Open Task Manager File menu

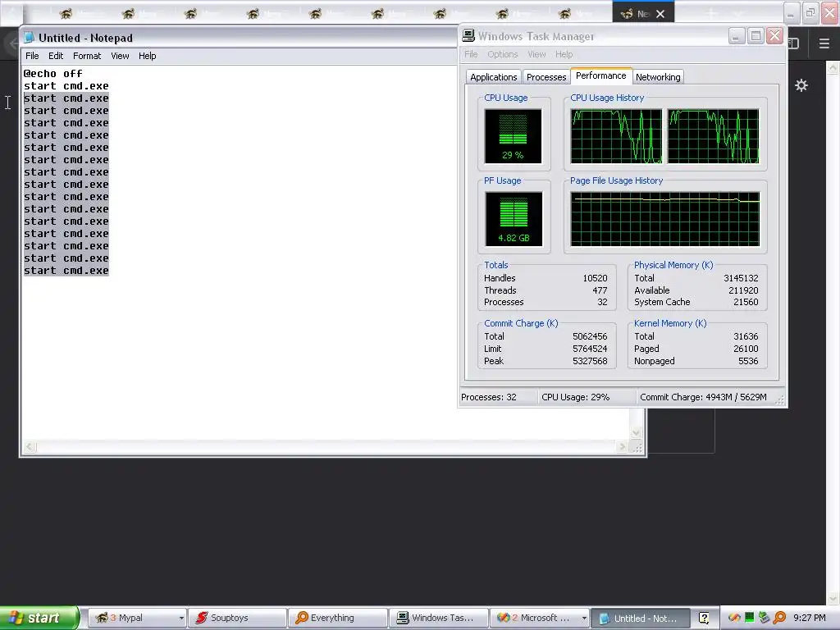471,54
